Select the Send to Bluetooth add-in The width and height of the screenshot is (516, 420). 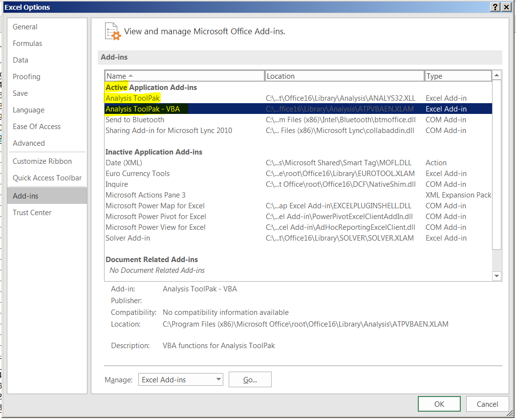tap(298, 120)
